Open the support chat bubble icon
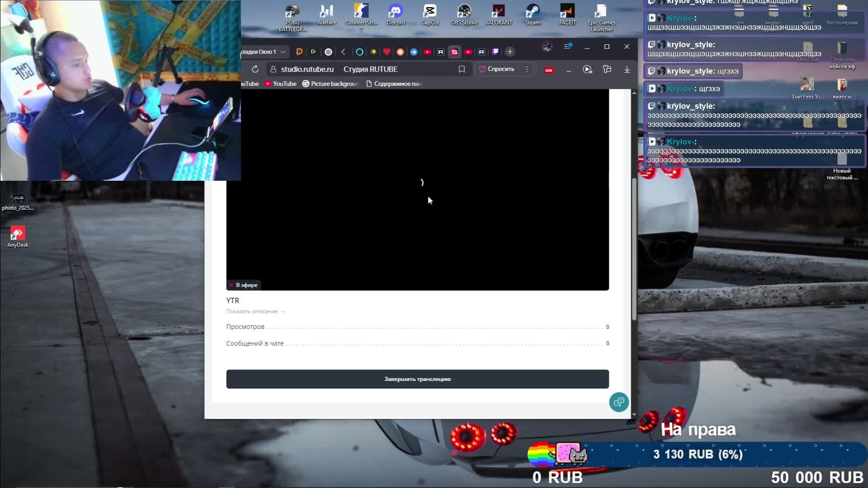 [x=618, y=402]
